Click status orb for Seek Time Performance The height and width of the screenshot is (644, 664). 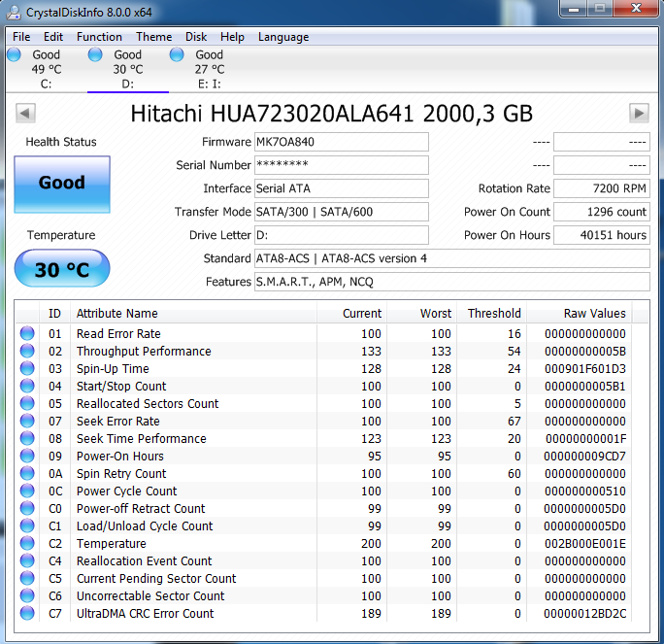point(27,438)
